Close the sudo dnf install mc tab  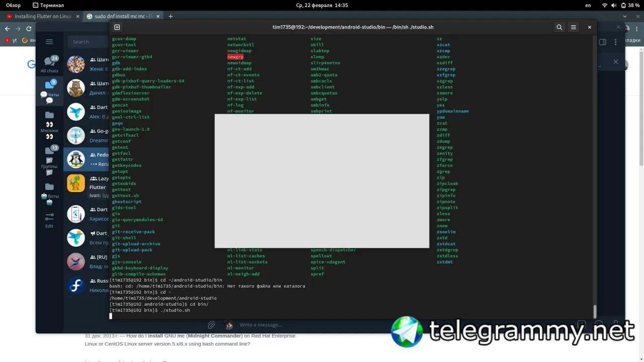tap(158, 16)
